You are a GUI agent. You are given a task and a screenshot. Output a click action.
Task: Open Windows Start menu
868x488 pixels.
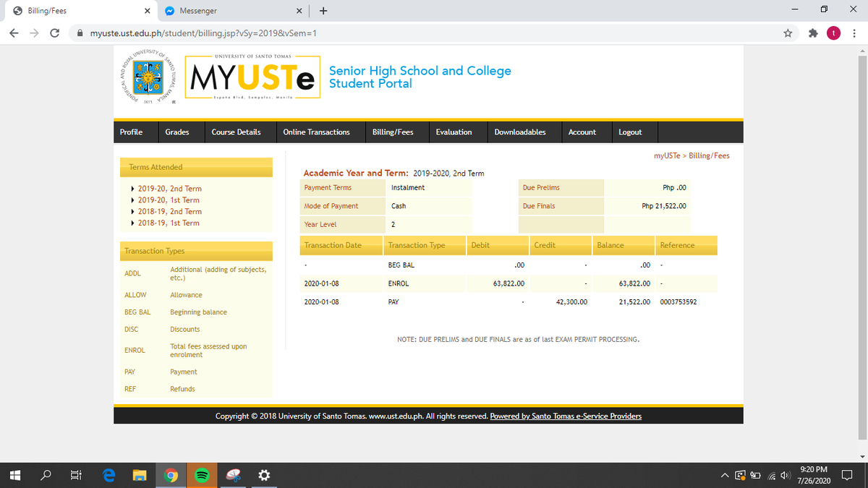tap(14, 475)
